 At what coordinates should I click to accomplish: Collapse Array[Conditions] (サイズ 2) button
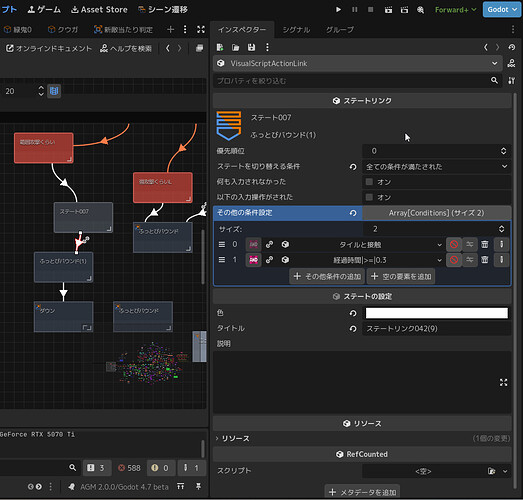coord(436,213)
